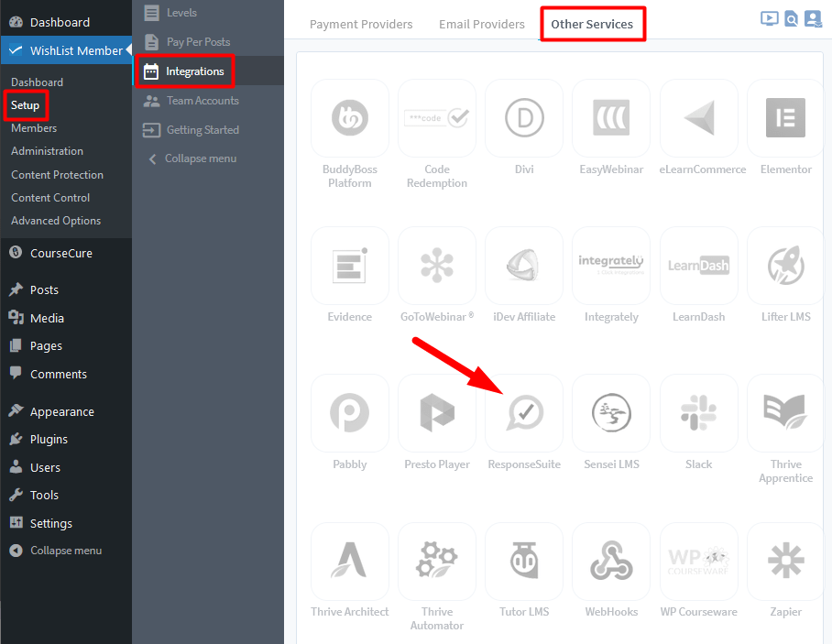Screen dimensions: 832x644
Task: Open the Members link
Action: pyautogui.click(x=34, y=128)
